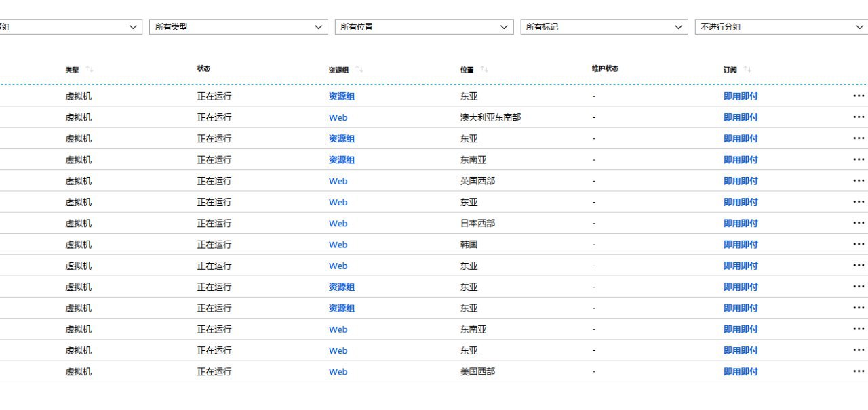
Task: Open more options for the 英国西部 row
Action: coord(859,181)
